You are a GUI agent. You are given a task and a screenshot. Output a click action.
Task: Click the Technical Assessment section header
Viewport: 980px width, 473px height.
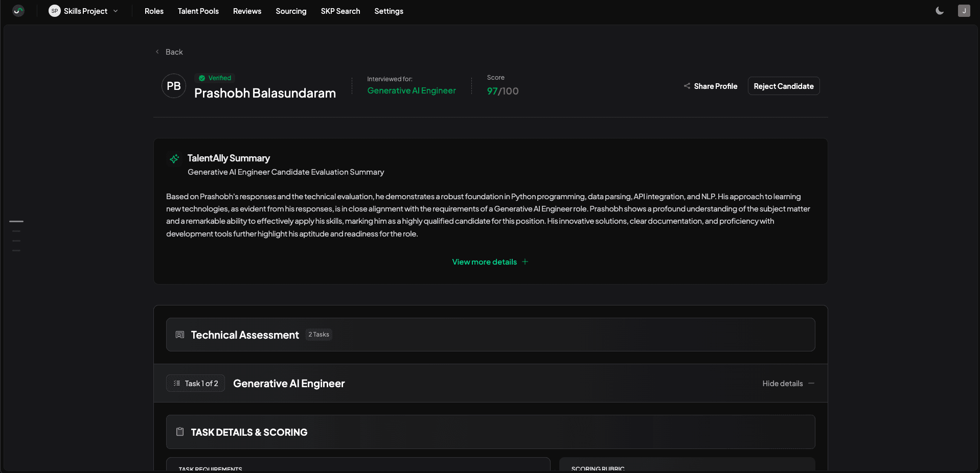click(491, 335)
